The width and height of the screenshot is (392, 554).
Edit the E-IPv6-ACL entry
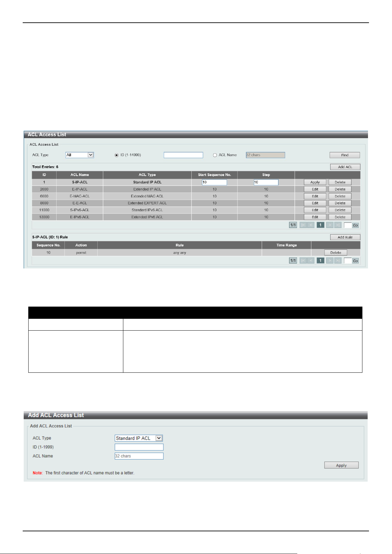pyautogui.click(x=315, y=217)
